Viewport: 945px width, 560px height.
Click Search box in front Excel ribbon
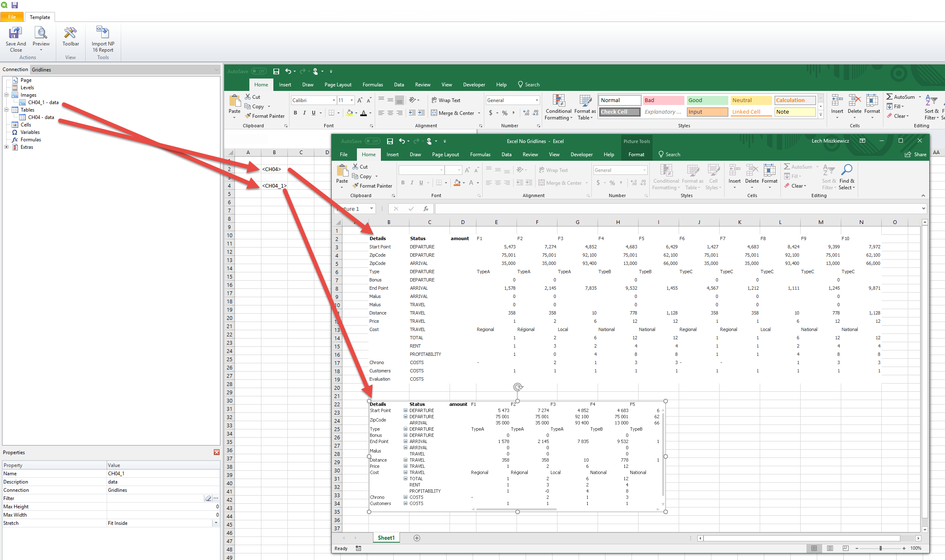669,155
